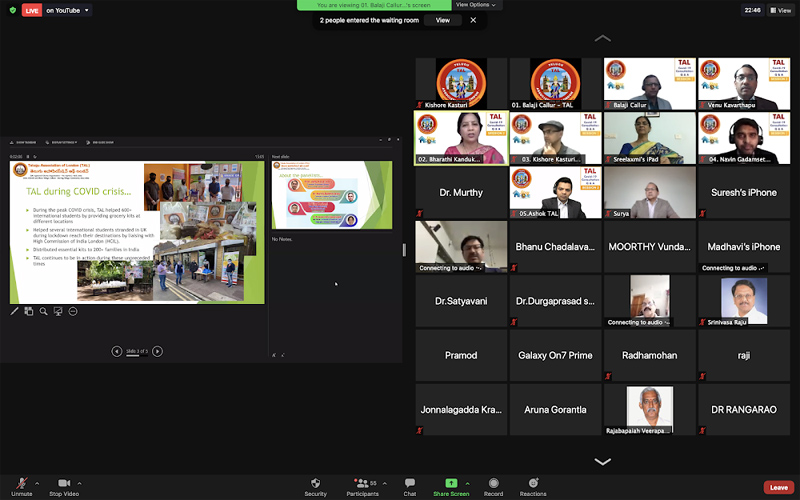The width and height of the screenshot is (800, 500).
Task: Expand the video options caret next to Stop Video
Action: 79,483
